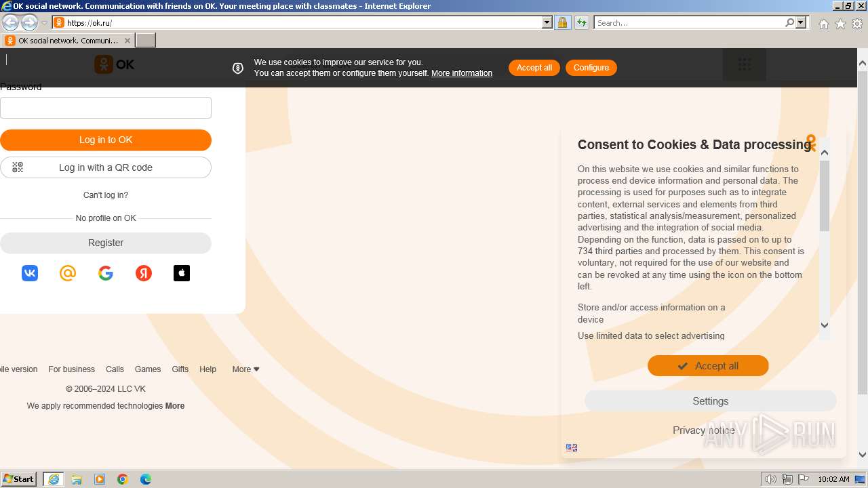Open the Tools gear icon
This screenshot has height=488, width=868.
pyautogui.click(x=857, y=24)
